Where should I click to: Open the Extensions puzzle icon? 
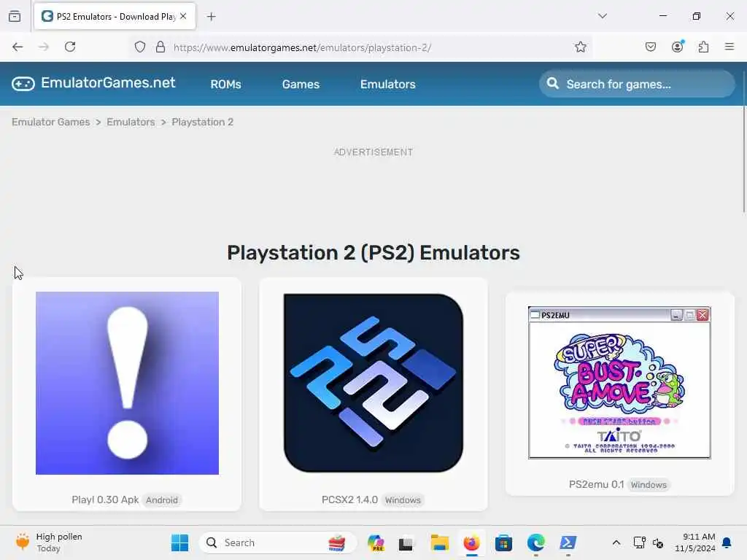704,47
